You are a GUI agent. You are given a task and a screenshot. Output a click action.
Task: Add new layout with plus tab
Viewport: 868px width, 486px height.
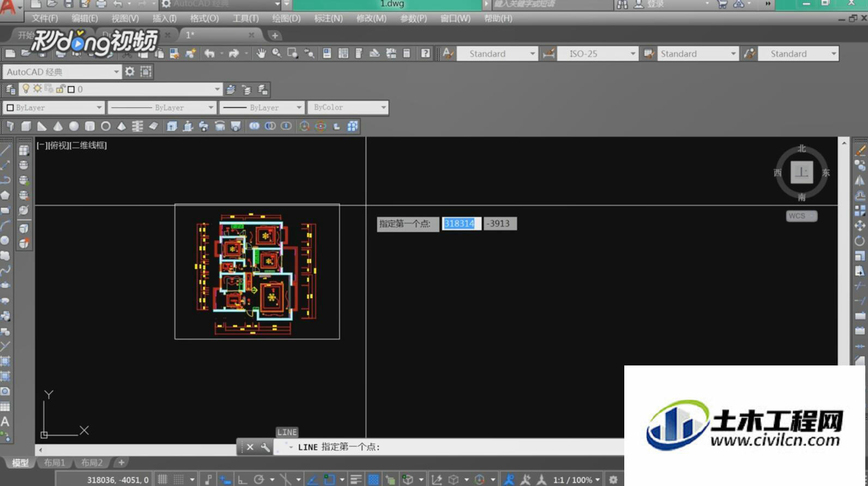(x=121, y=463)
